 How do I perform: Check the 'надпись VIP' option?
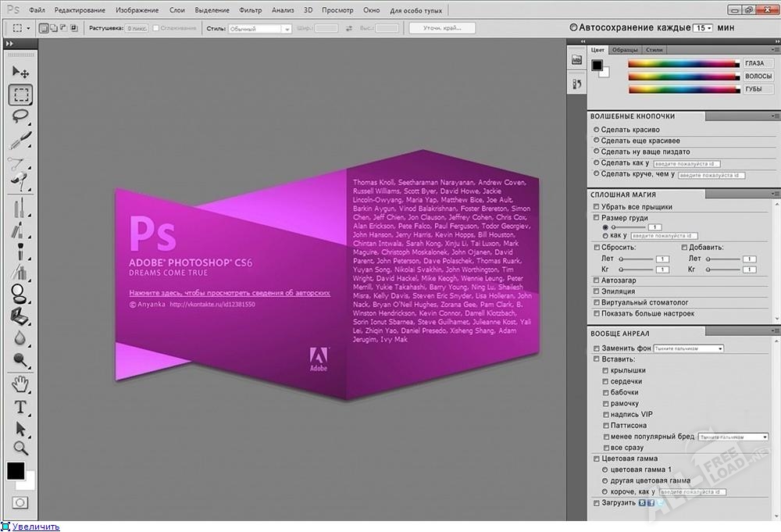click(x=606, y=415)
